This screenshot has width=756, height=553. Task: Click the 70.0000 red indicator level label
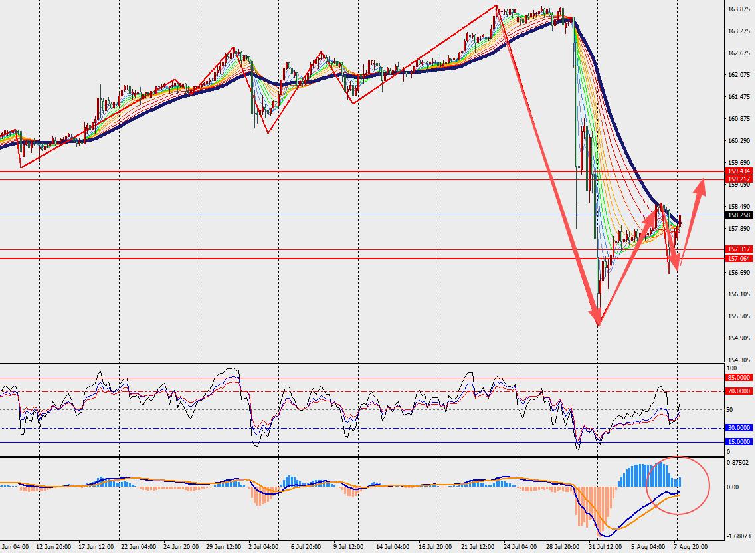point(739,391)
